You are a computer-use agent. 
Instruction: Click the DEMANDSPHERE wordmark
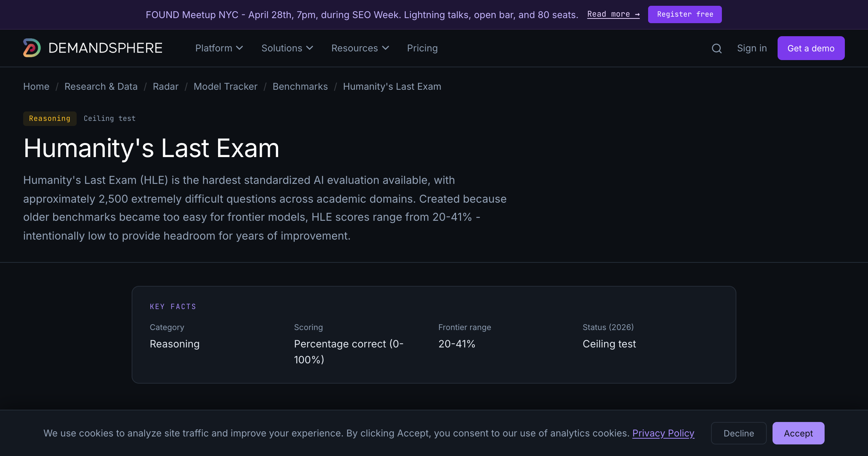pyautogui.click(x=105, y=48)
